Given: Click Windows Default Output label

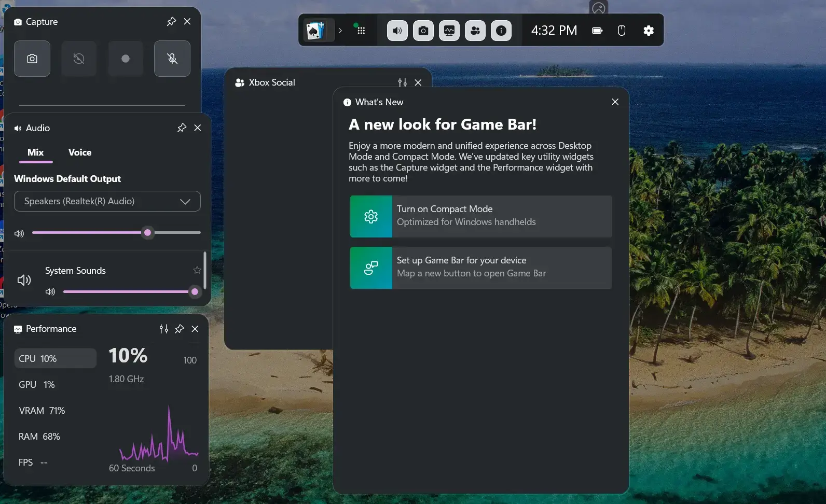Looking at the screenshot, I should point(67,179).
